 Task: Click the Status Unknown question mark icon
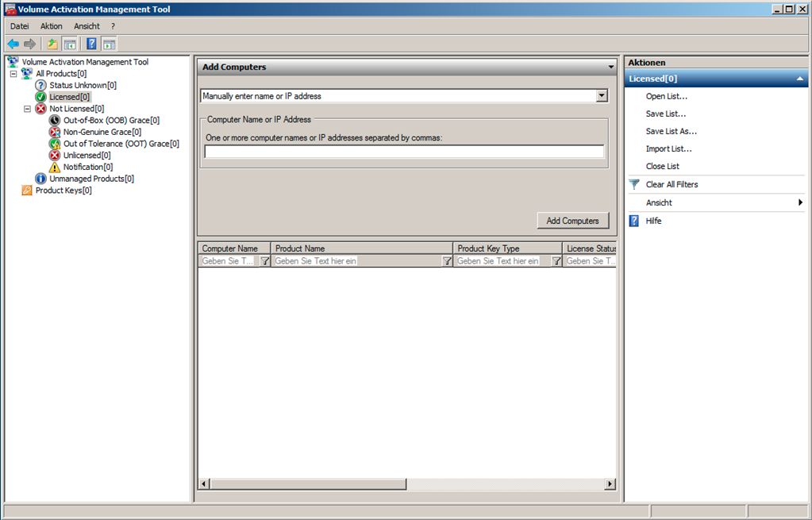[x=40, y=85]
